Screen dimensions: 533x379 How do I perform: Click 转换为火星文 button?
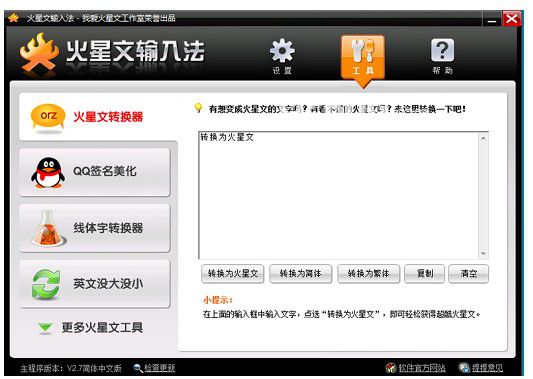click(233, 274)
